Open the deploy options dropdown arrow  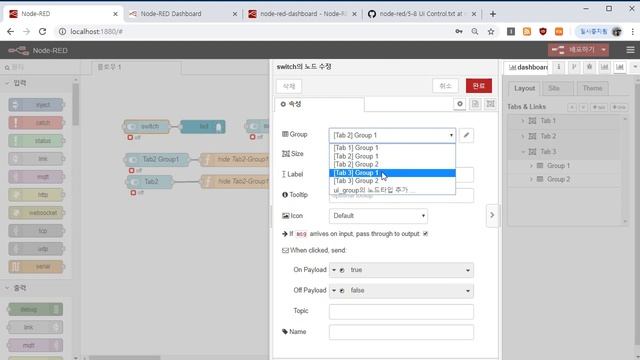tap(604, 50)
